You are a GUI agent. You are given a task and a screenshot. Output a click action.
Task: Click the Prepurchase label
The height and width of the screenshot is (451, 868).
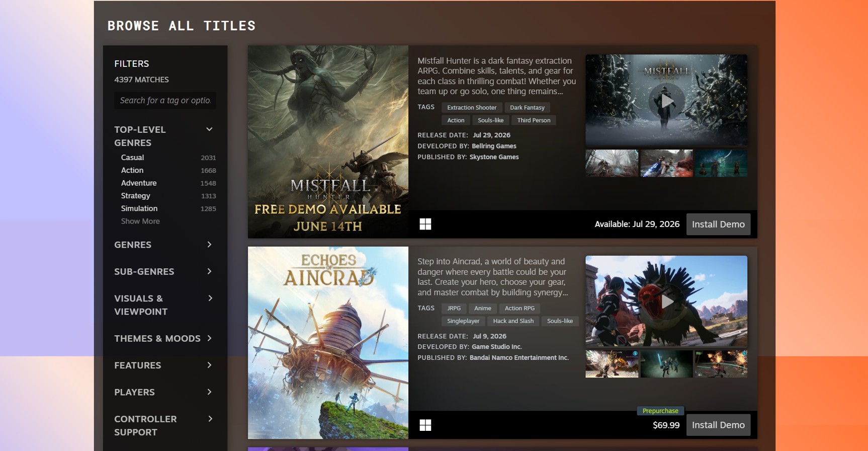point(660,411)
